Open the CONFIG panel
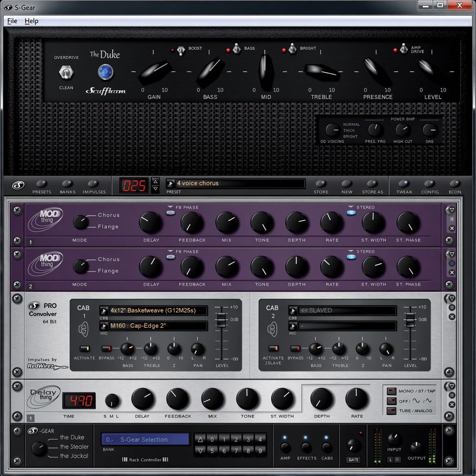The width and height of the screenshot is (476, 476). (x=430, y=184)
